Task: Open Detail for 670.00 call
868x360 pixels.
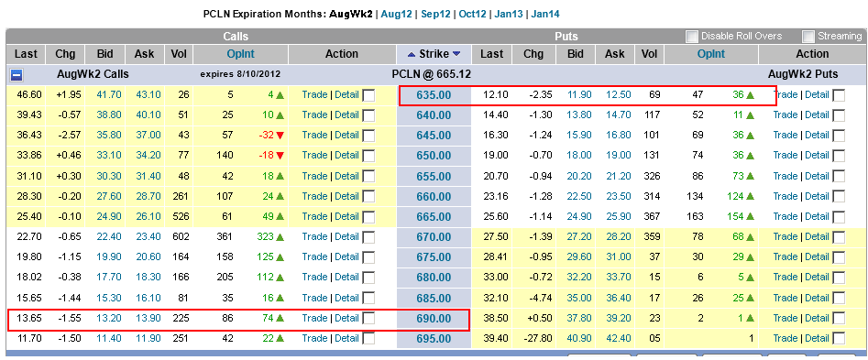Action: 346,236
